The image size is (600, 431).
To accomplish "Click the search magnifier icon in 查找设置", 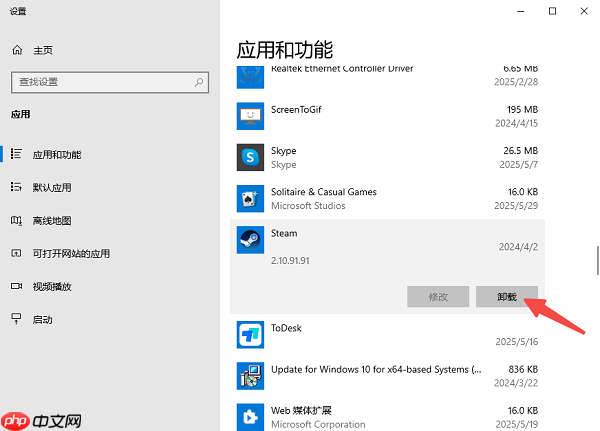I will click(x=199, y=82).
